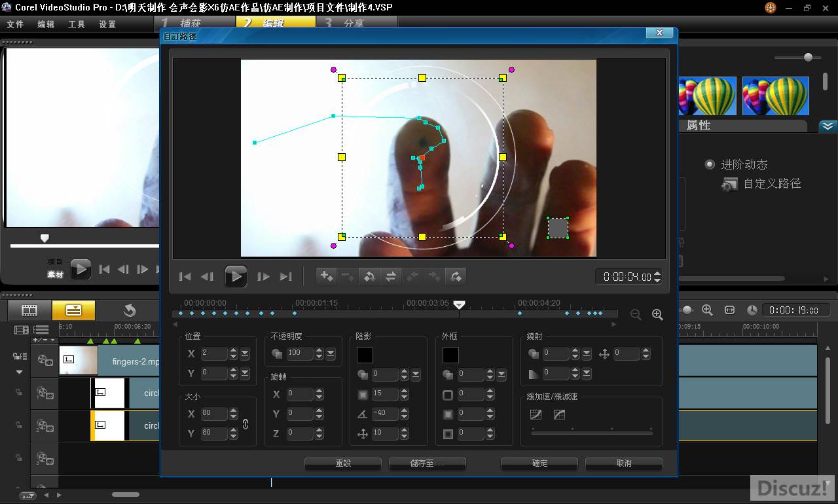Open position X dropdown arrow
This screenshot has width=838, height=504.
point(245,353)
